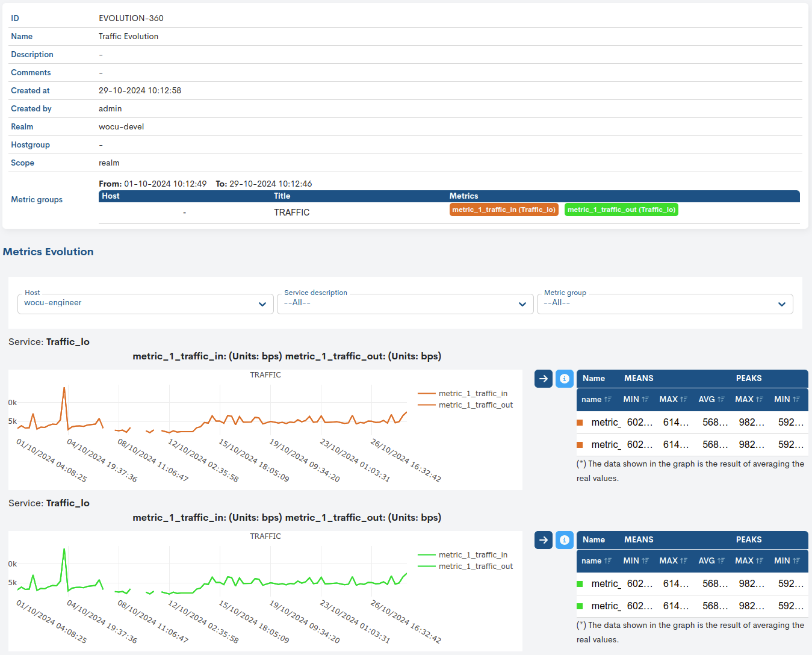
Task: Click the realm value in Scope row
Action: click(x=109, y=163)
